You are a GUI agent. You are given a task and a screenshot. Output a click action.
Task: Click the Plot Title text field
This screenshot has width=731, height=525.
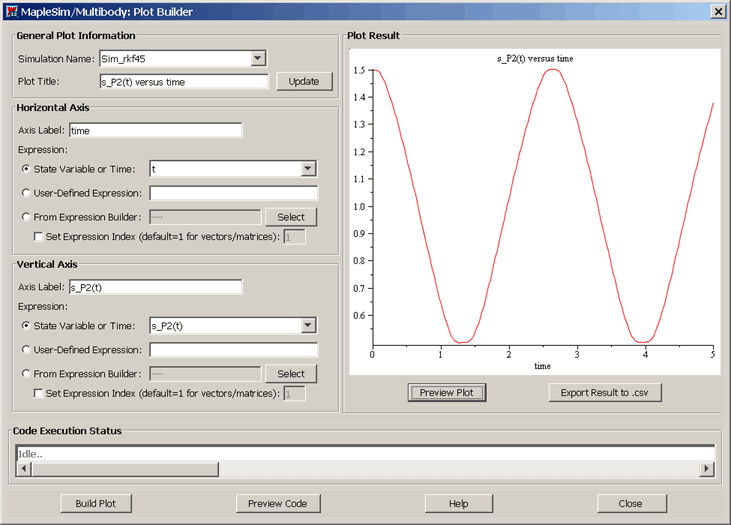pyautogui.click(x=183, y=81)
